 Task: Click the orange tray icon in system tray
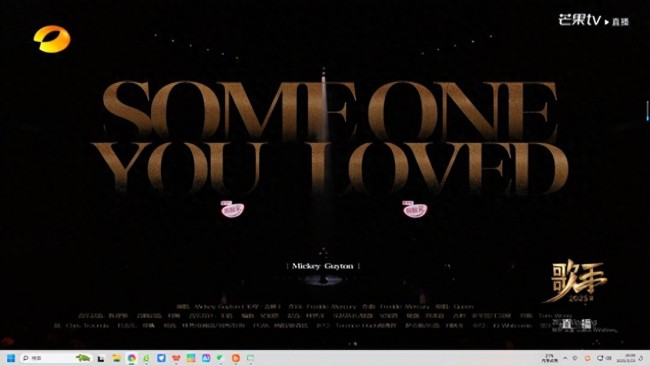pos(587,358)
